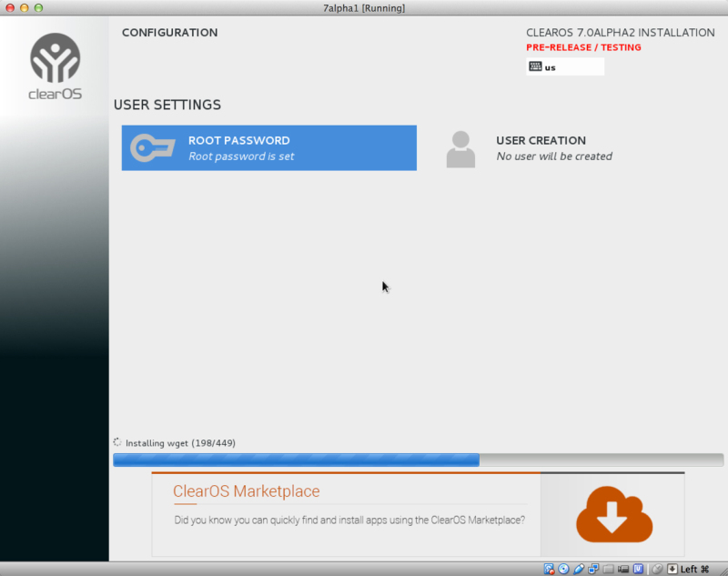Screen dimensions: 728x576
Task: Open the us keyboard layout selector
Action: click(x=565, y=66)
